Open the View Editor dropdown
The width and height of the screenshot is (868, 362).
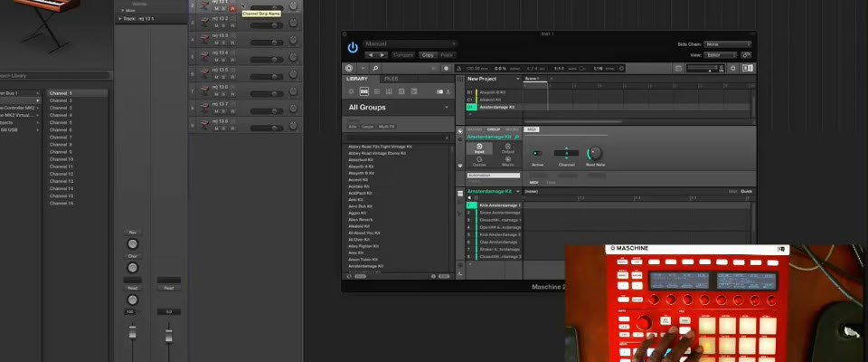[x=721, y=55]
